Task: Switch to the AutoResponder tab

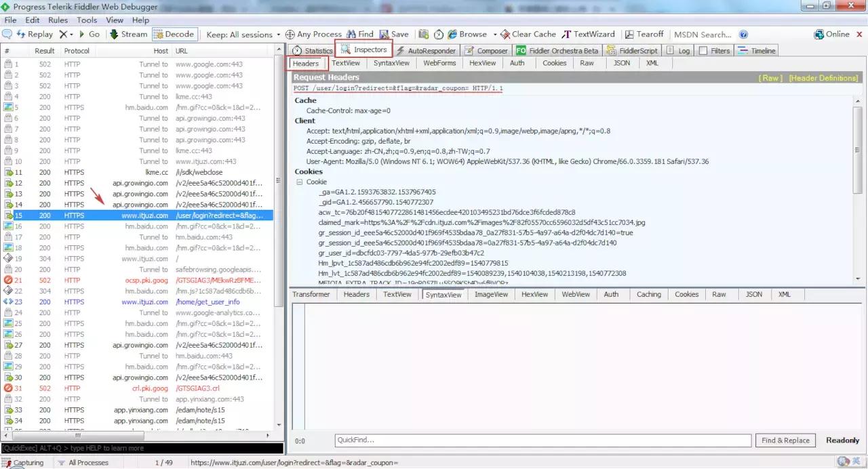Action: pos(426,51)
